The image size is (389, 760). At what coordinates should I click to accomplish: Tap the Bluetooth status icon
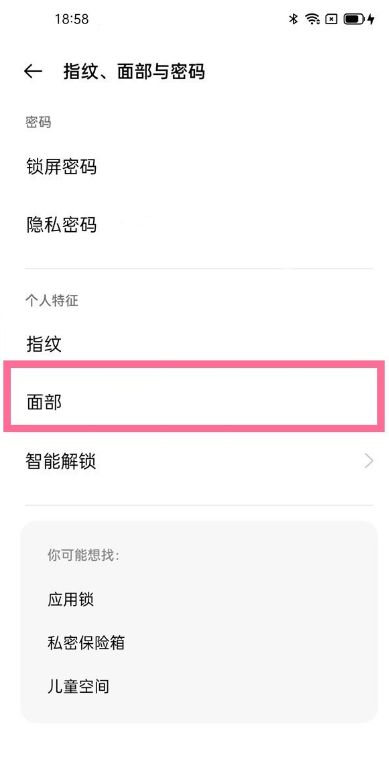coord(293,19)
